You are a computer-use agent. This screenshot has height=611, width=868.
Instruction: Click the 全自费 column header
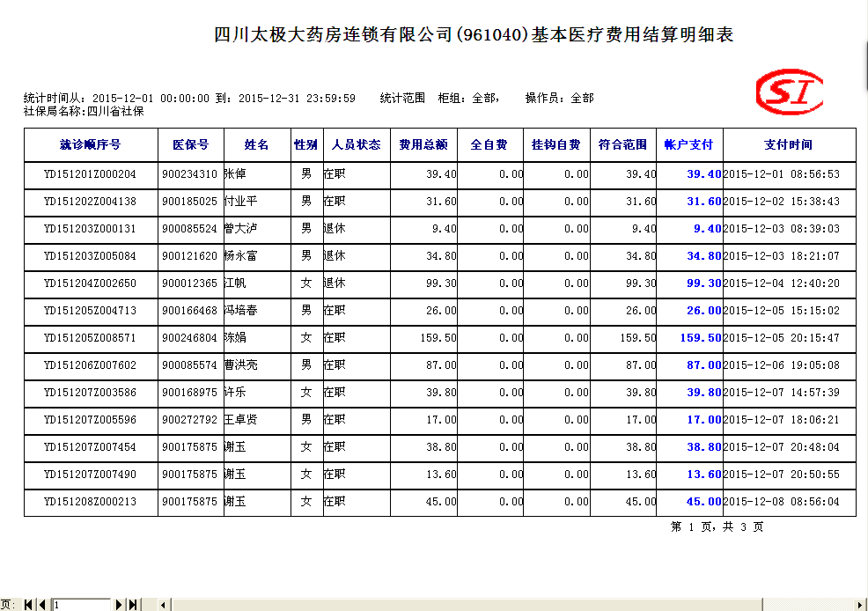[489, 145]
